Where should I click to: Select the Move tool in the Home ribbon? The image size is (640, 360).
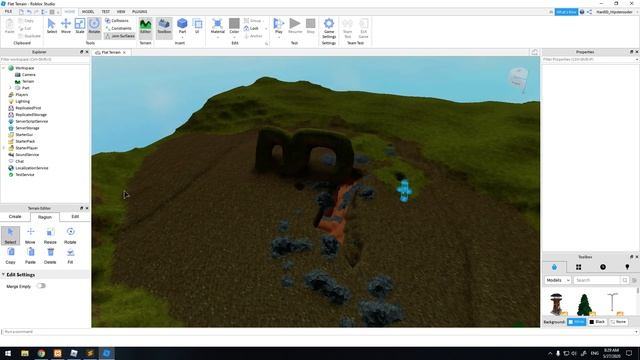(66, 26)
